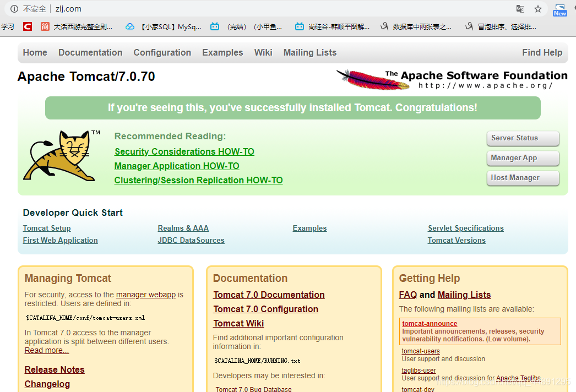
Task: Open the FAQ link under Getting Help
Action: coord(408,295)
